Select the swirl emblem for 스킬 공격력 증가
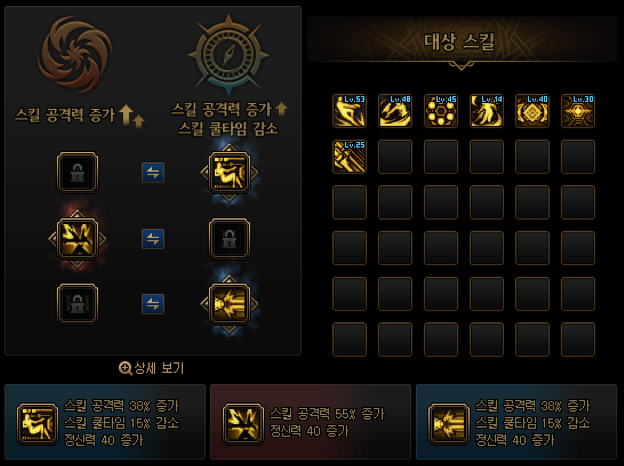Screen dimensions: 624x466 [x=75, y=54]
